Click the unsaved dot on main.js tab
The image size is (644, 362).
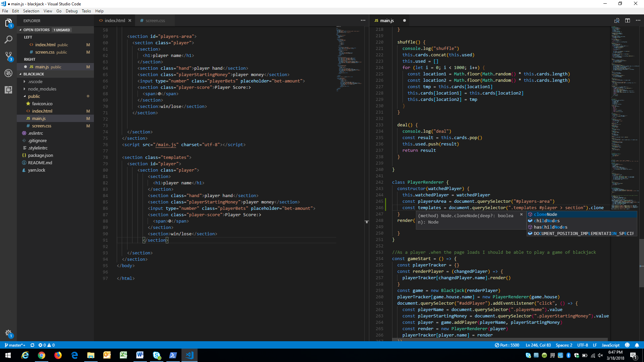click(405, 20)
